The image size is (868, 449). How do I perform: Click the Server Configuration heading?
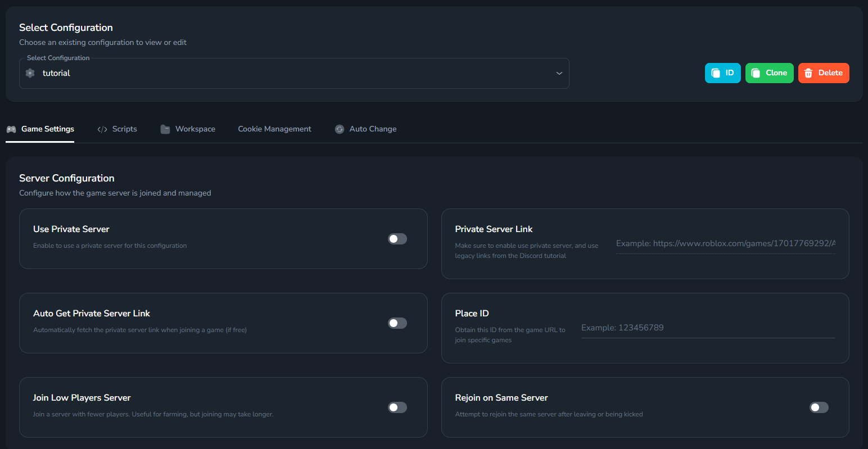(67, 178)
